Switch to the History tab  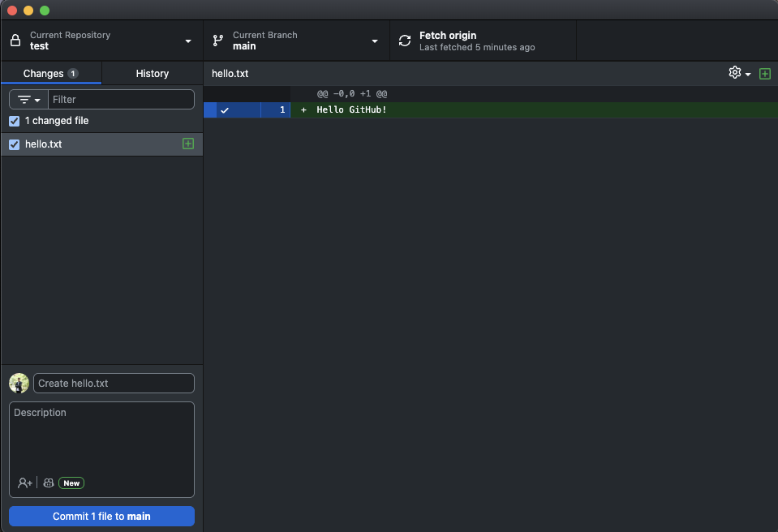point(153,73)
